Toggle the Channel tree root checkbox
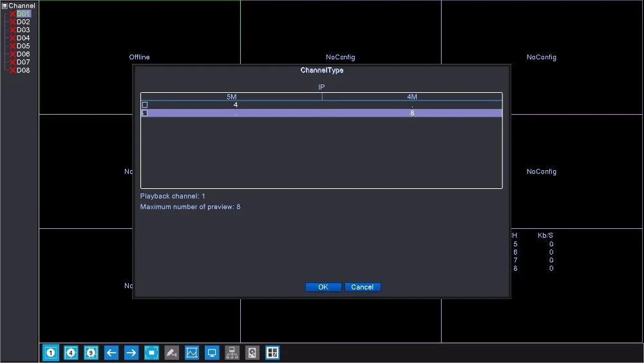 pyautogui.click(x=5, y=6)
